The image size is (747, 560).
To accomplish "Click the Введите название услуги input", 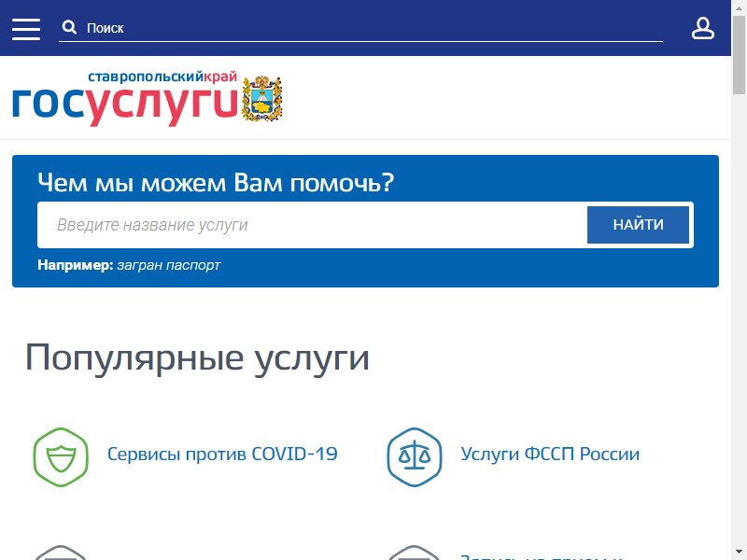I will point(312,225).
